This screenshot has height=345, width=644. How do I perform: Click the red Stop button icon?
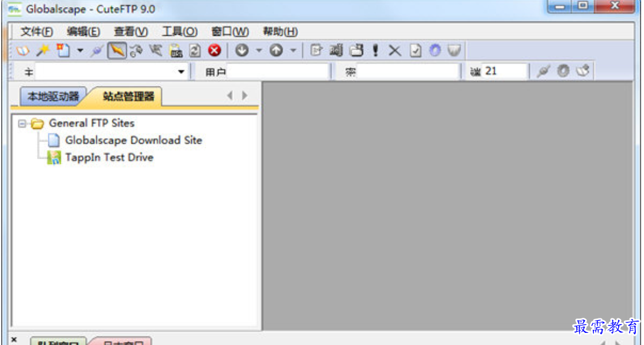214,51
